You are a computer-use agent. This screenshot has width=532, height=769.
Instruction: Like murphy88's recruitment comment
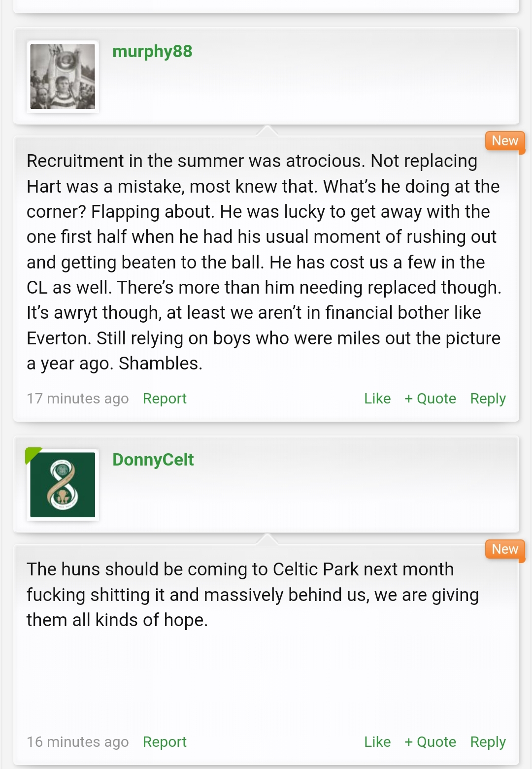tap(377, 399)
